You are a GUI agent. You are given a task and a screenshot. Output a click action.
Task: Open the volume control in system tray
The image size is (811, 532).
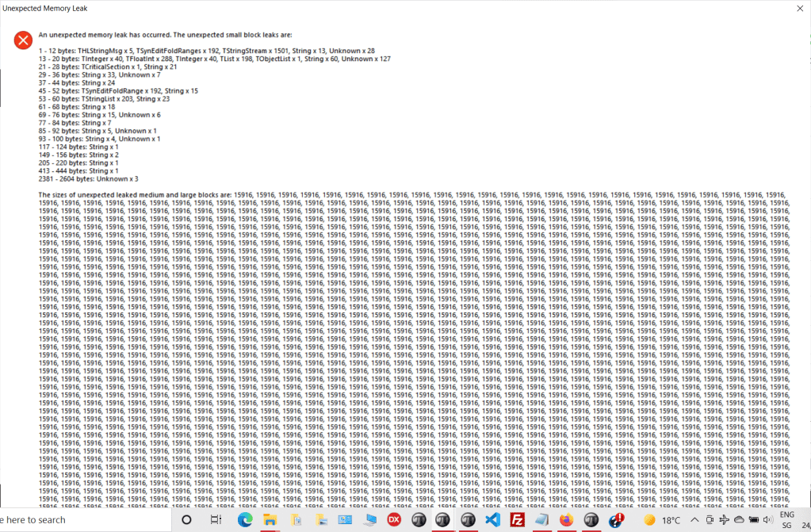767,520
